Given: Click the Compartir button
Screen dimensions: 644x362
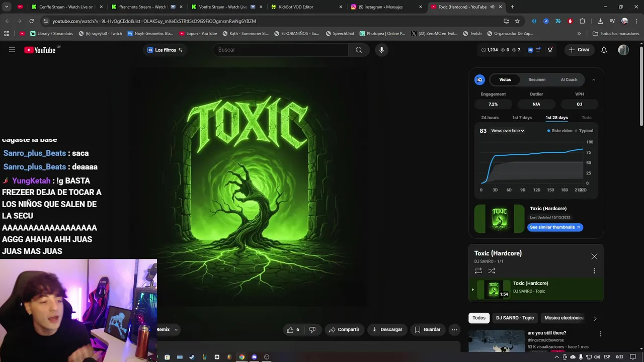Looking at the screenshot, I should tap(344, 330).
